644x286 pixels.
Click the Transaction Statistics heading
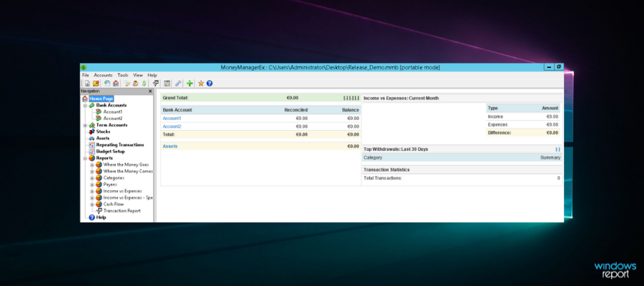386,169
